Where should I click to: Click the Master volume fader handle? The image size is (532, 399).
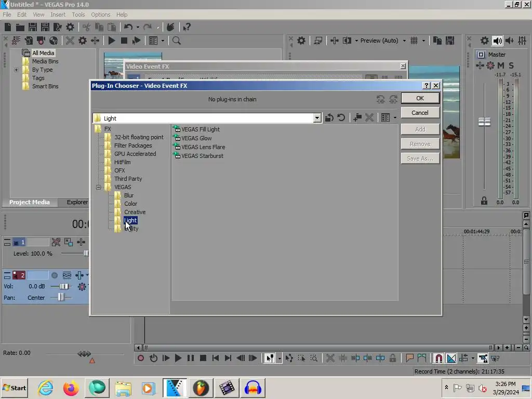[484, 122]
